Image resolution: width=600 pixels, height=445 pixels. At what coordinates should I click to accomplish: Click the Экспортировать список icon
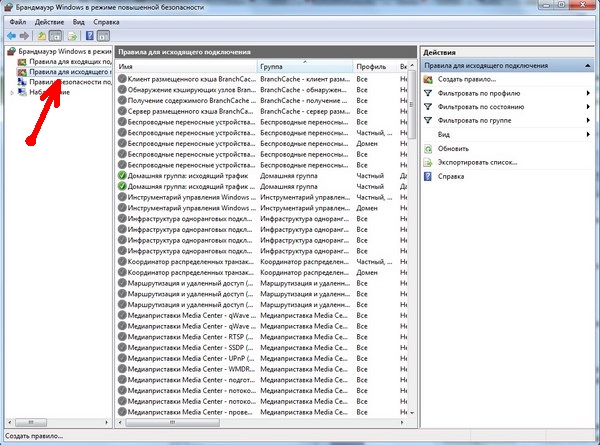click(x=428, y=162)
